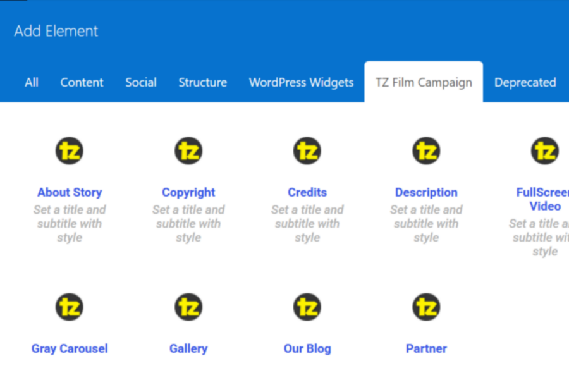The image size is (569, 392).
Task: Click the tz icon above FullScreen Video
Action: [545, 150]
